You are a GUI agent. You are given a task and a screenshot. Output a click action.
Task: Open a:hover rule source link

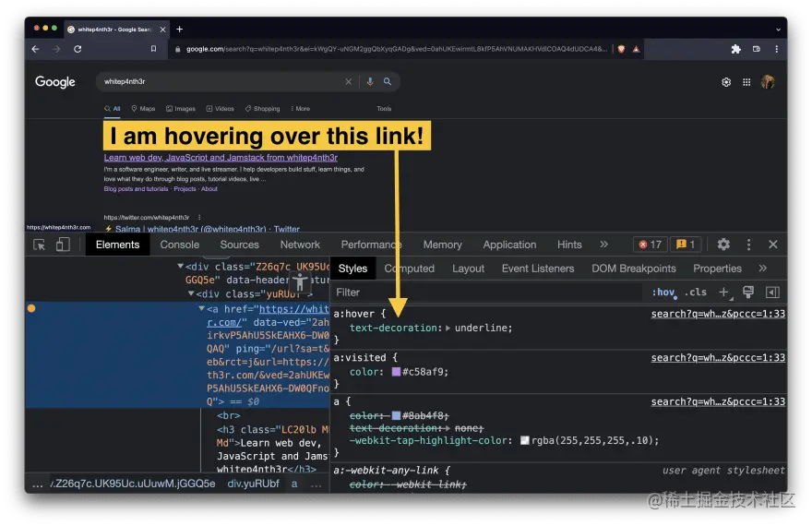pos(718,314)
